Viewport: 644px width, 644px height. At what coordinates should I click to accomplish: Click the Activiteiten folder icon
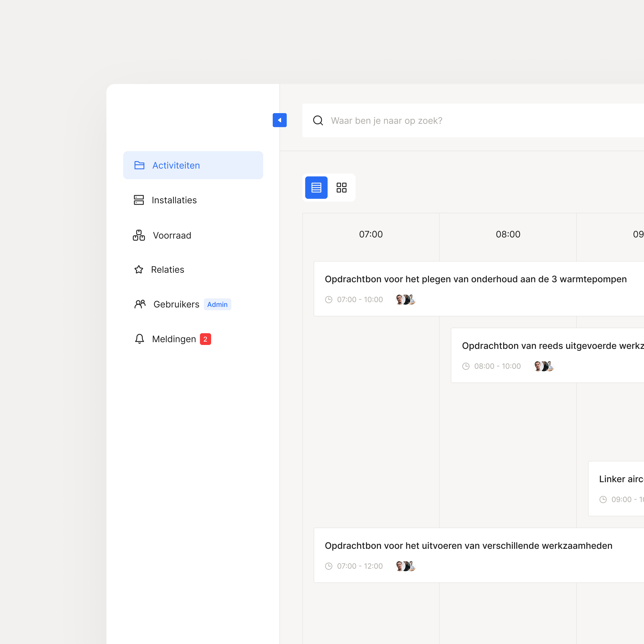click(x=139, y=165)
